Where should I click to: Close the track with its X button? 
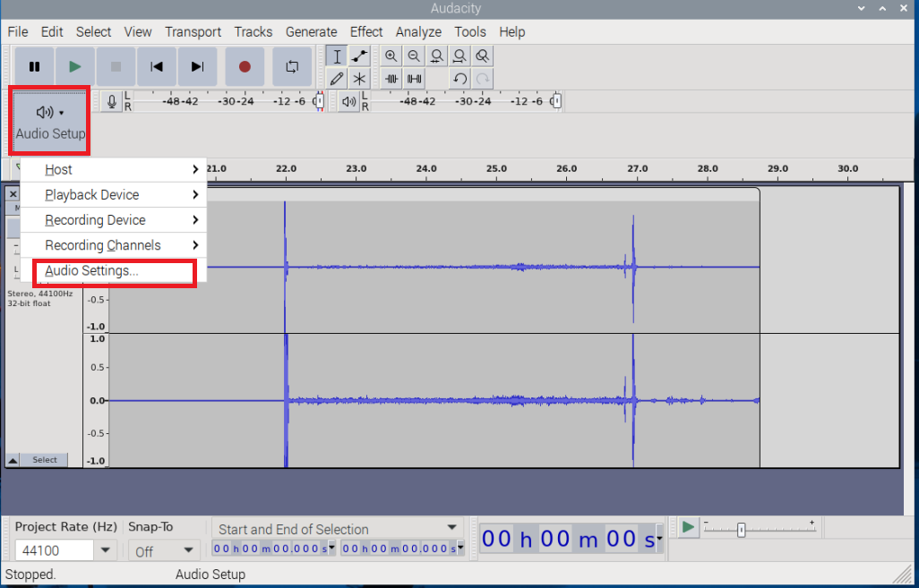point(13,194)
